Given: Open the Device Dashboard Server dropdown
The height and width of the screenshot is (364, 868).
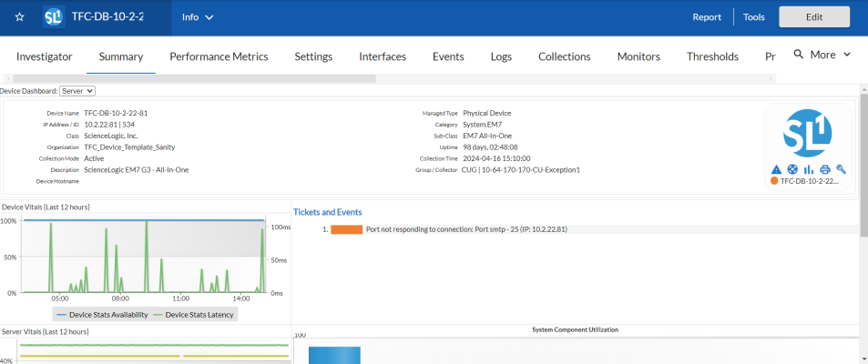Looking at the screenshot, I should pyautogui.click(x=77, y=91).
